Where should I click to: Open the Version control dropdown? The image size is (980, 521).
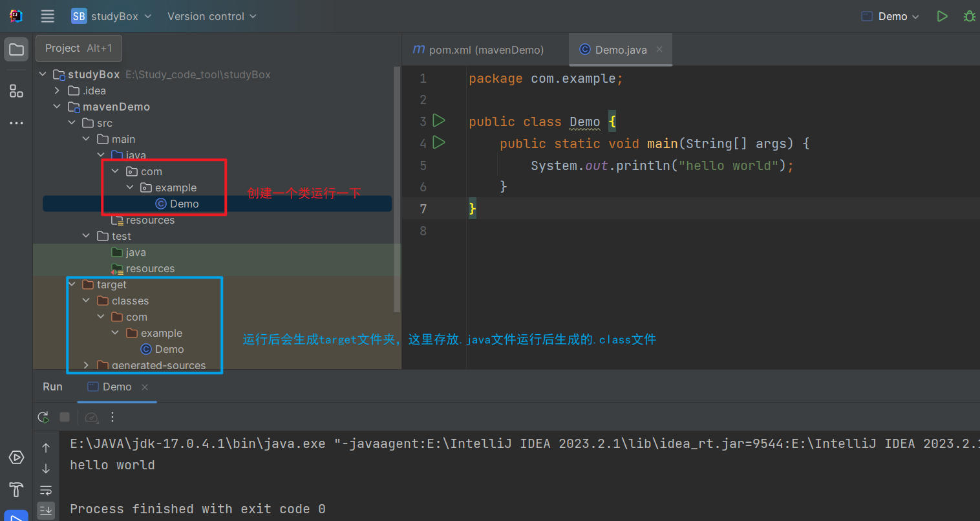click(x=212, y=16)
